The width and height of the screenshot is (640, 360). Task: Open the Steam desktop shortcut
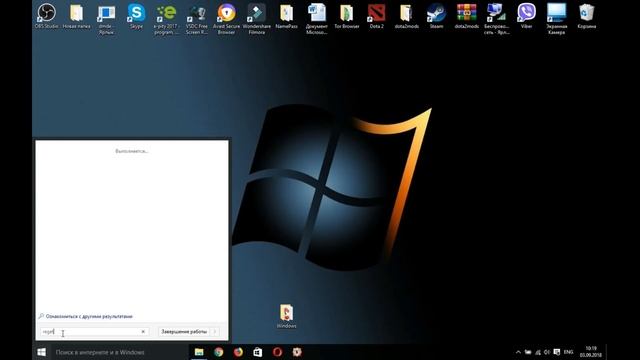(x=436, y=16)
